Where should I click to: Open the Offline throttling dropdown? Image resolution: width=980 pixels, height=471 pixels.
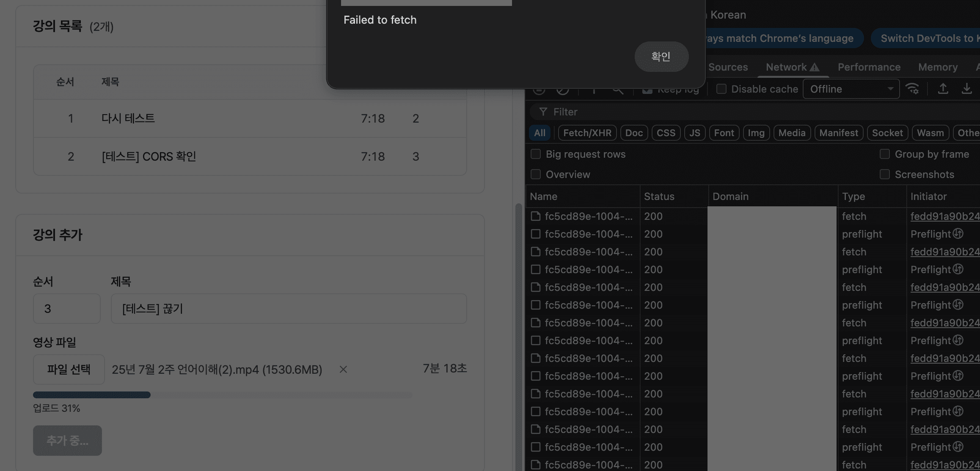851,89
